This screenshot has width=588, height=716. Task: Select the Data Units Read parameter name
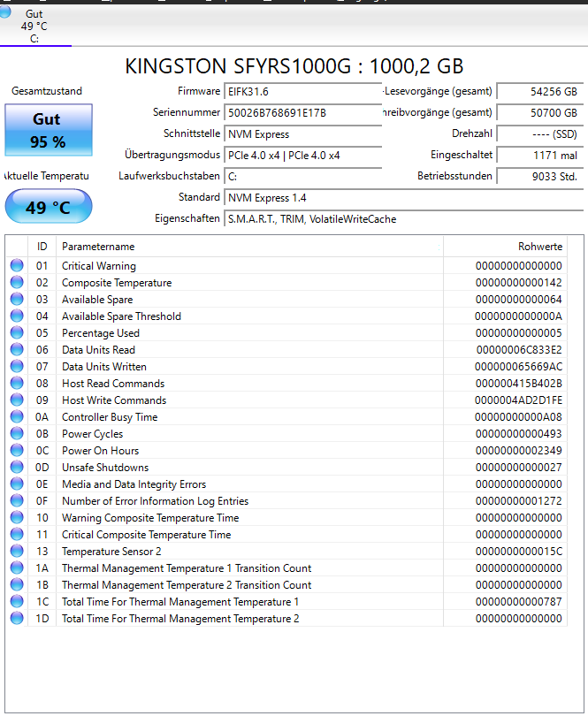coord(98,350)
